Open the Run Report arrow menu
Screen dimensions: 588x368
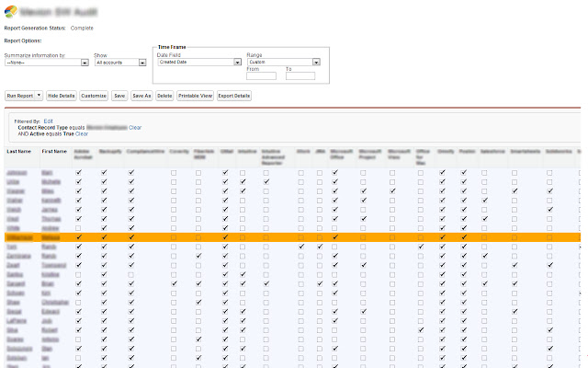click(39, 95)
